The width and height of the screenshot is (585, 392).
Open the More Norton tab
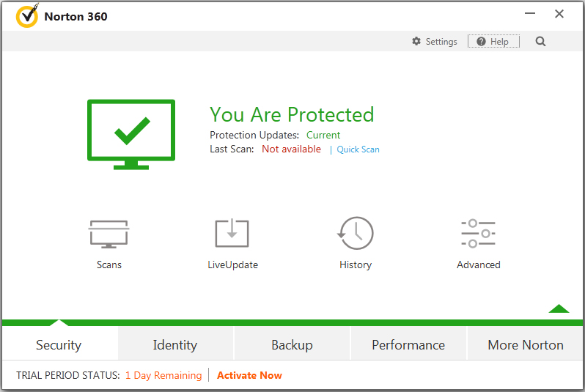(x=526, y=345)
